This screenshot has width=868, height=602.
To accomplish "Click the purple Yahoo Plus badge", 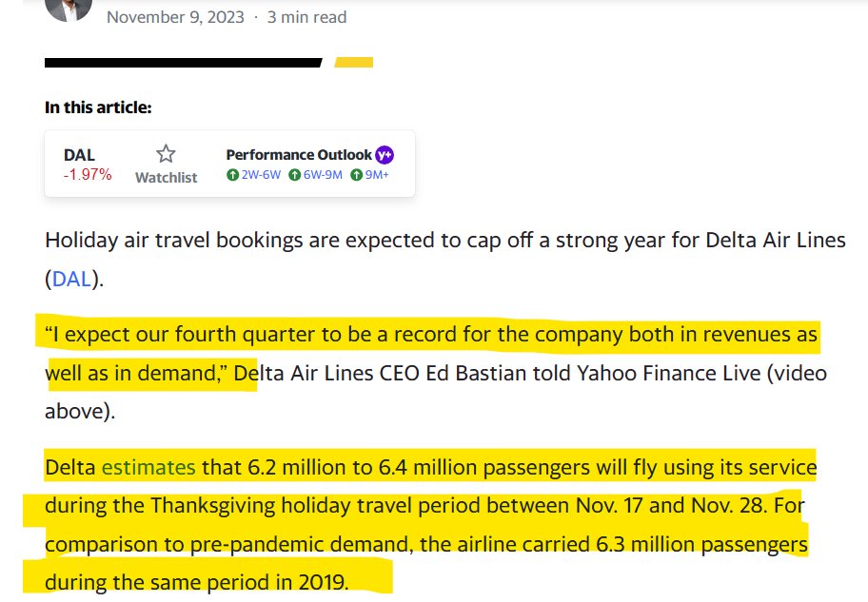I will tap(385, 155).
